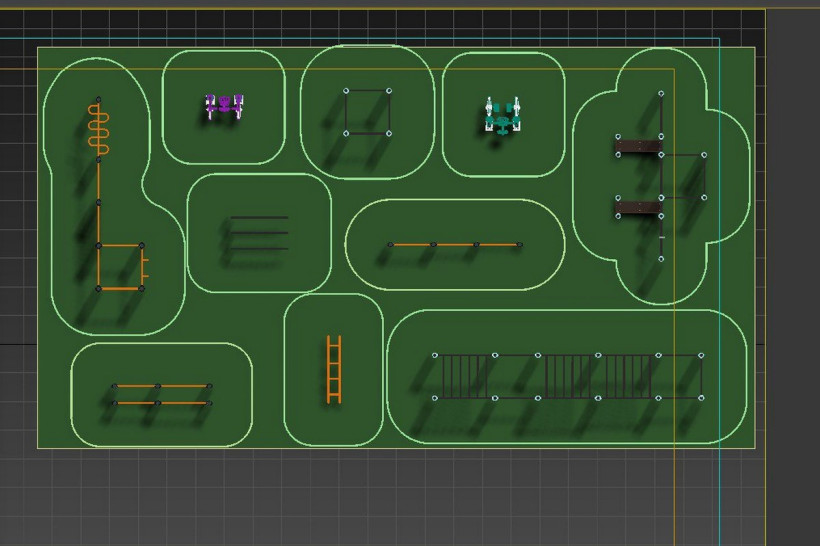Click the top post of the right-side vertical bar
820x546 pixels.
(x=661, y=94)
